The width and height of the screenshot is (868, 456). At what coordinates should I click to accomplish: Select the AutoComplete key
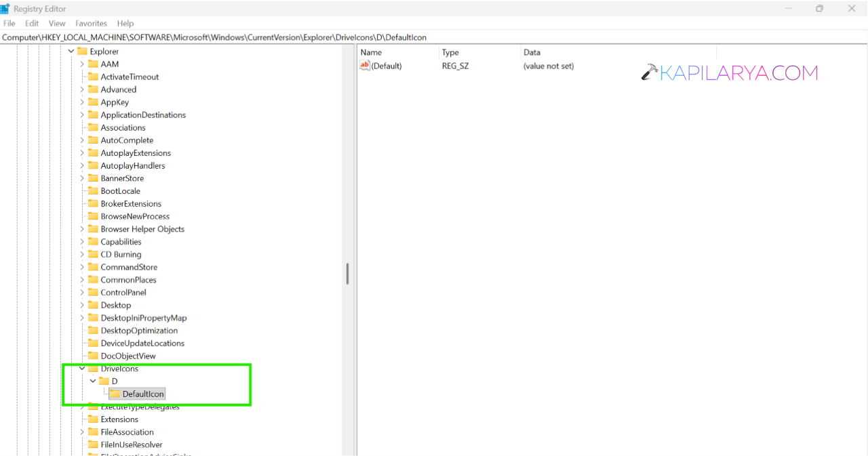click(127, 140)
